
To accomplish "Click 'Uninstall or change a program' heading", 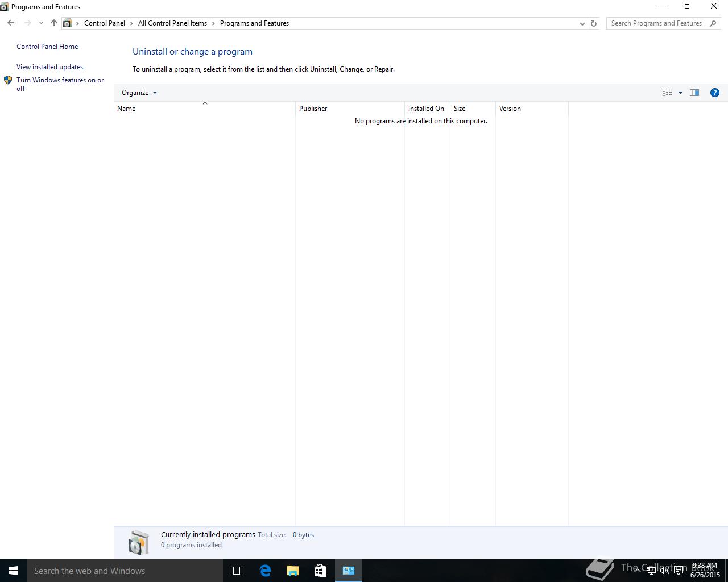I will click(192, 51).
